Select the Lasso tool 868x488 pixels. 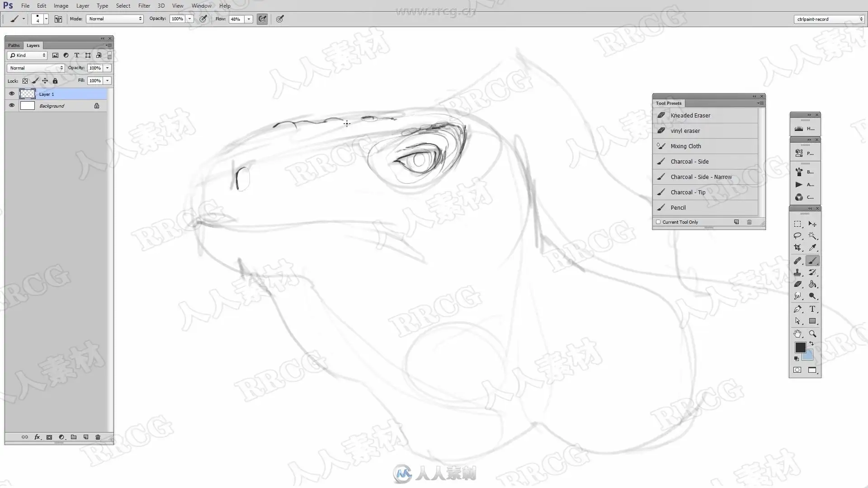pyautogui.click(x=797, y=236)
